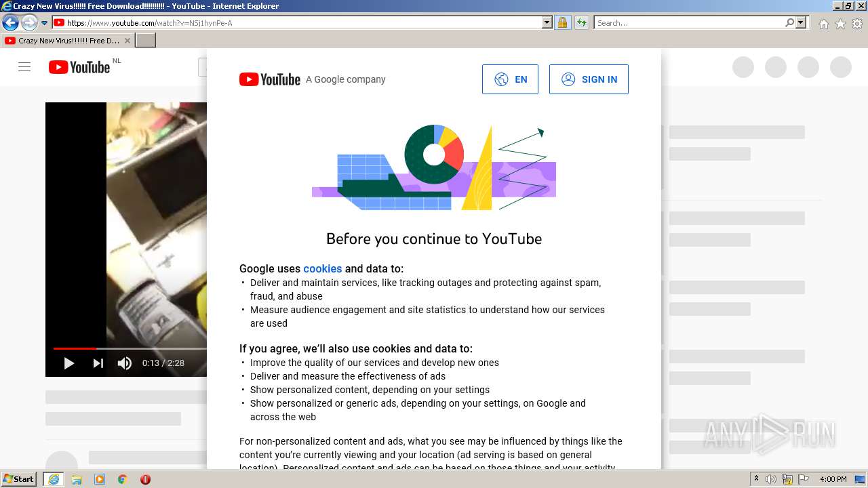Open File Explorer folder taskbar icon

click(77, 479)
